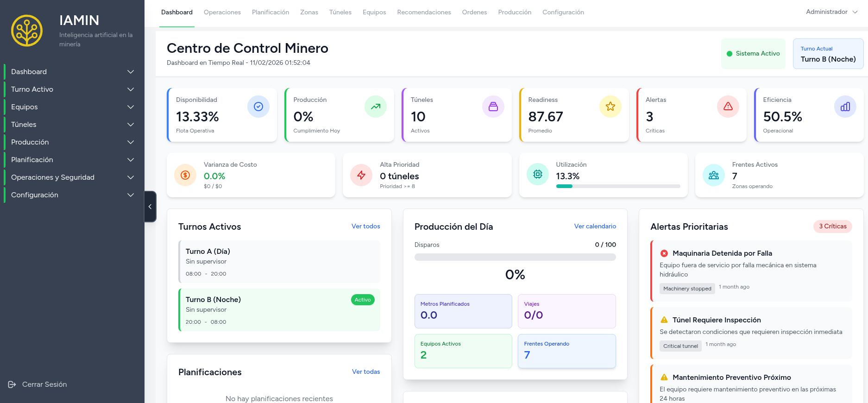868x403 pixels.
Task: Click the Túneles card purple icon
Action: coord(493,107)
